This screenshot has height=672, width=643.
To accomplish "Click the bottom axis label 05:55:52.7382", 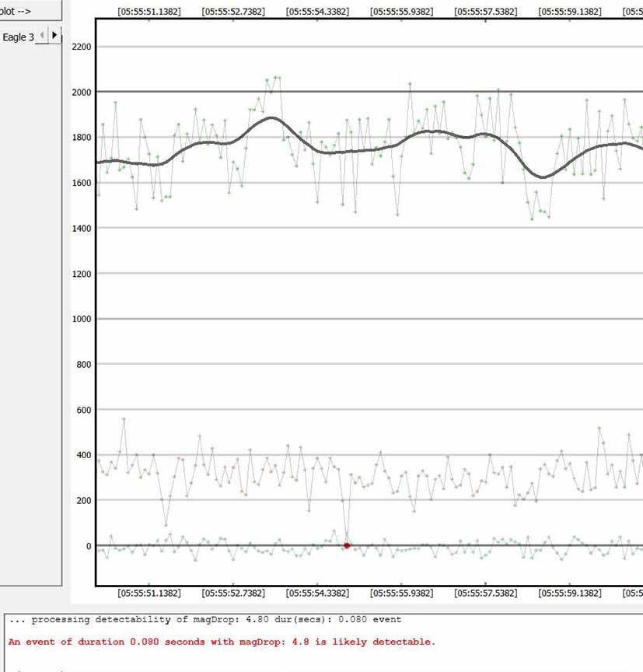I will point(233,593).
